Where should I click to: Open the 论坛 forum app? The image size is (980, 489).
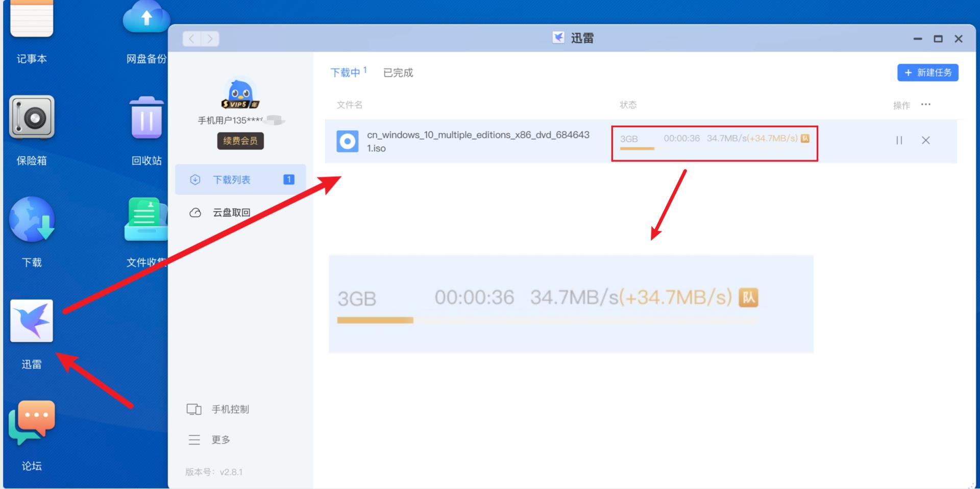click(32, 421)
